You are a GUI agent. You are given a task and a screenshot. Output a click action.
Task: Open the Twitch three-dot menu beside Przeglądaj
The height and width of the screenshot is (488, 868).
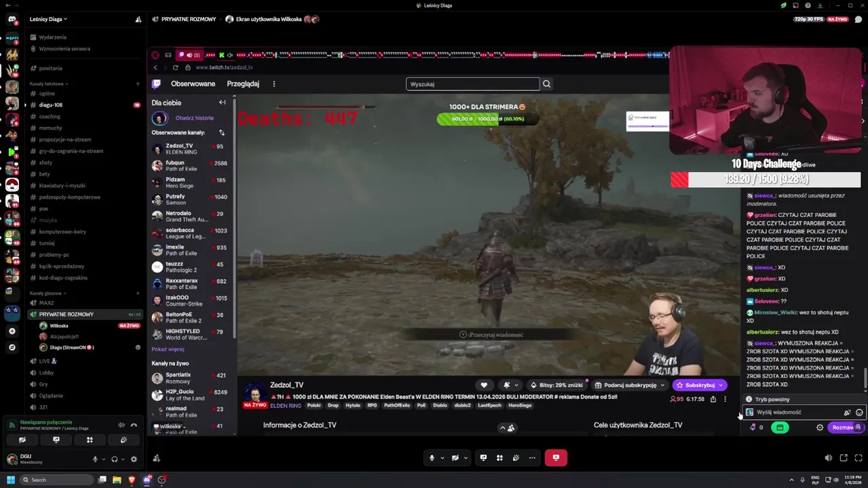(x=274, y=84)
